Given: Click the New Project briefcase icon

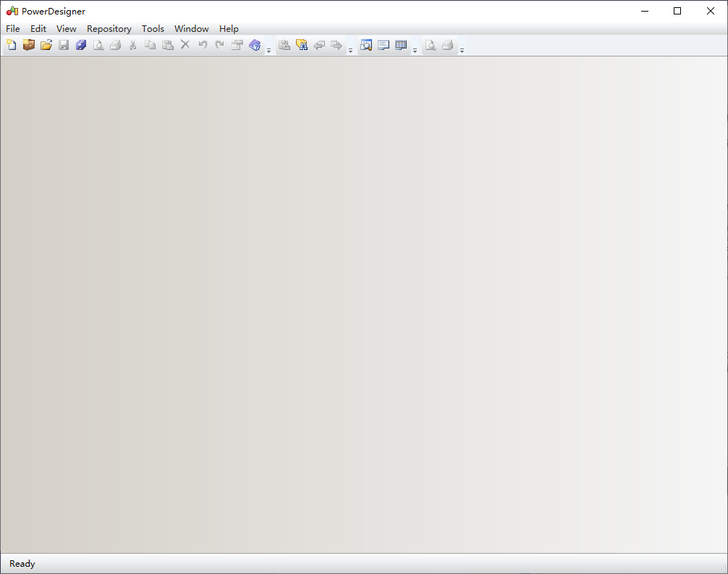Looking at the screenshot, I should click(29, 45).
